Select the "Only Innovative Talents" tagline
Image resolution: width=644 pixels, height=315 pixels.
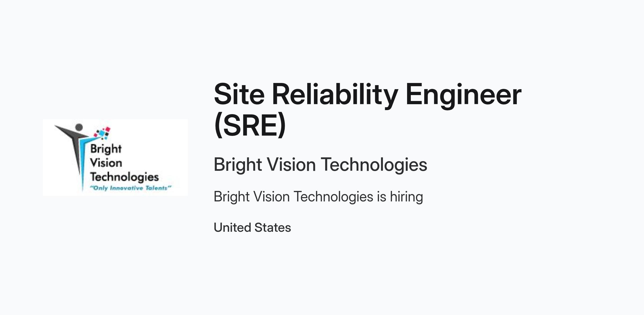[x=130, y=188]
